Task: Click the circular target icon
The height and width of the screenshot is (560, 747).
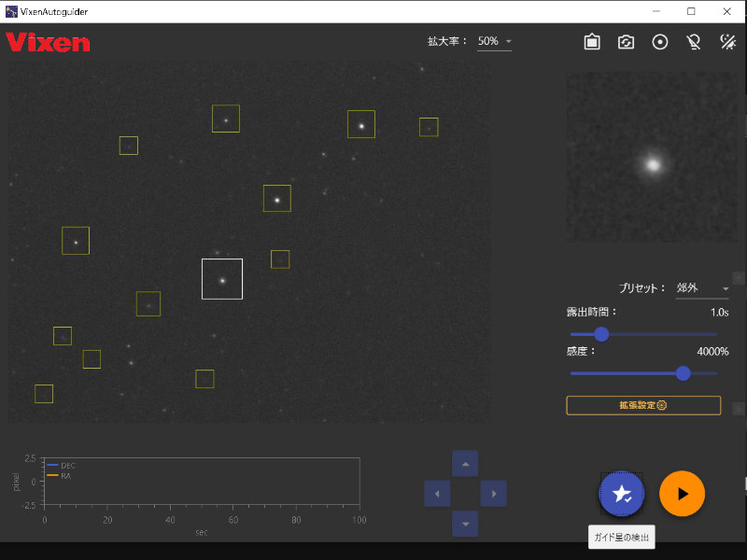Action: coord(660,42)
